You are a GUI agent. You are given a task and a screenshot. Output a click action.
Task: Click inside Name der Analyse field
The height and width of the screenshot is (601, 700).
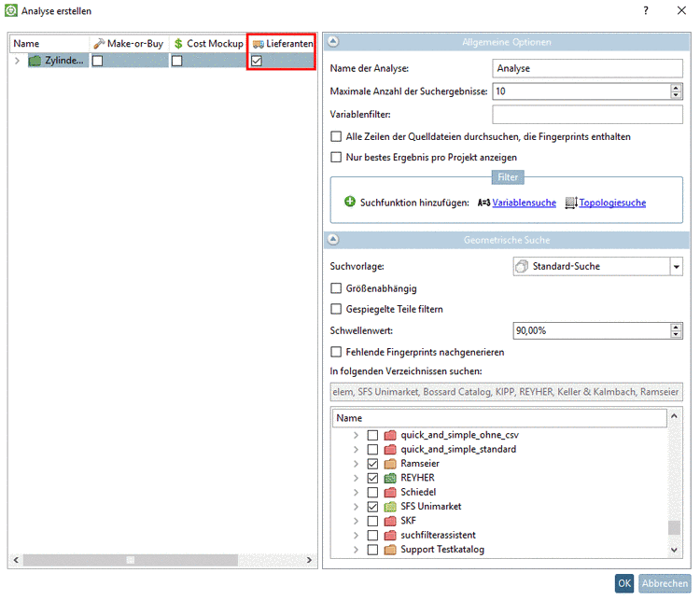587,68
